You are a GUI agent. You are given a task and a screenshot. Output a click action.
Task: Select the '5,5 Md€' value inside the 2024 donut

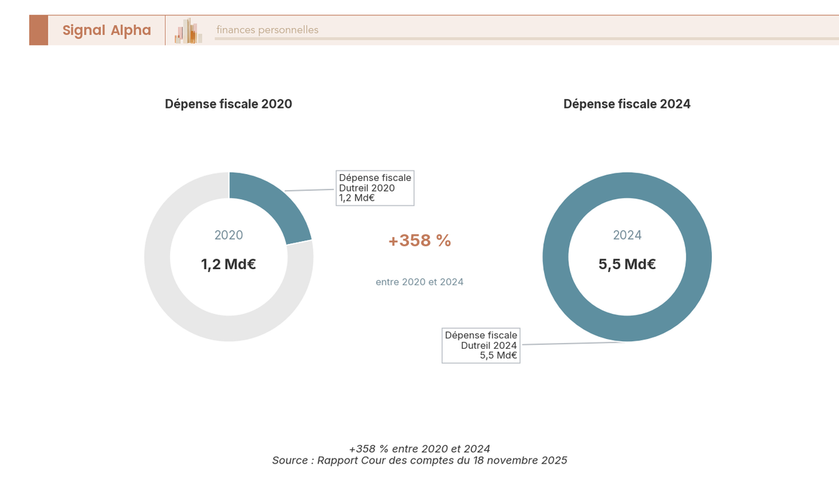tap(627, 264)
